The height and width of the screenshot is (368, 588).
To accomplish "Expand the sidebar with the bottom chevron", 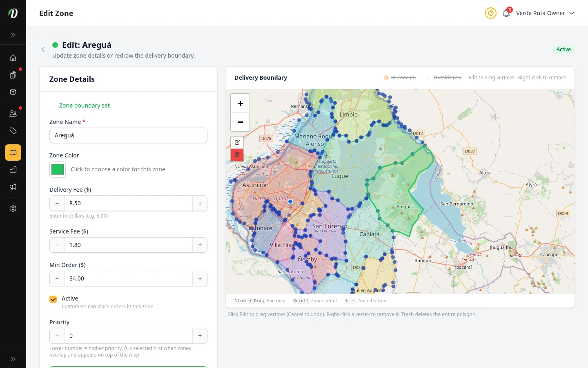I will [13, 359].
